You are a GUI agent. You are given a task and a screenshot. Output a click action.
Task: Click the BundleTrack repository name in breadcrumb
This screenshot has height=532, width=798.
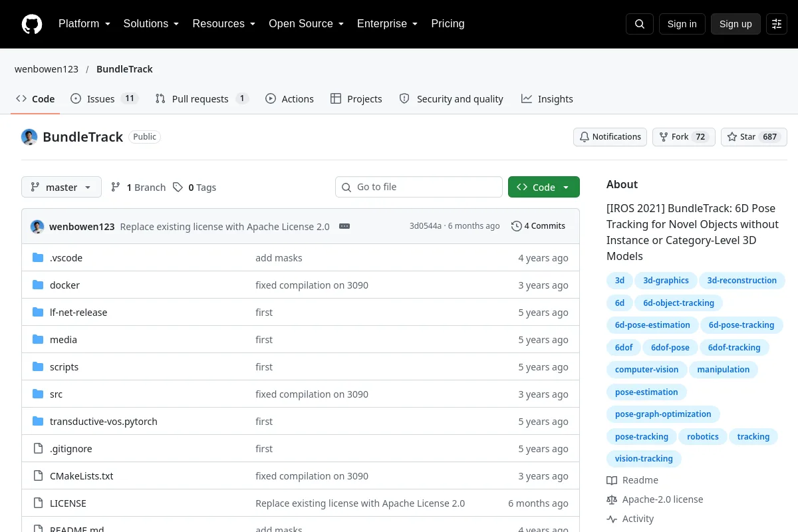(x=124, y=69)
